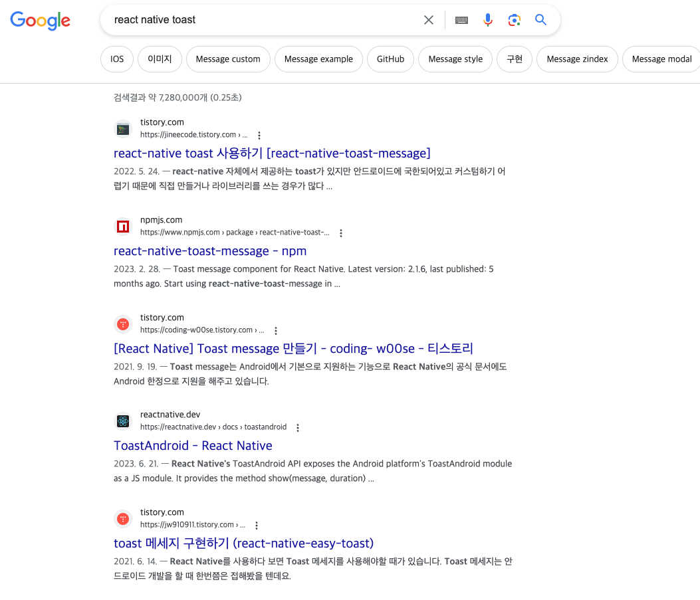Click the 2023. 2. 28. npm snippet

(x=304, y=276)
